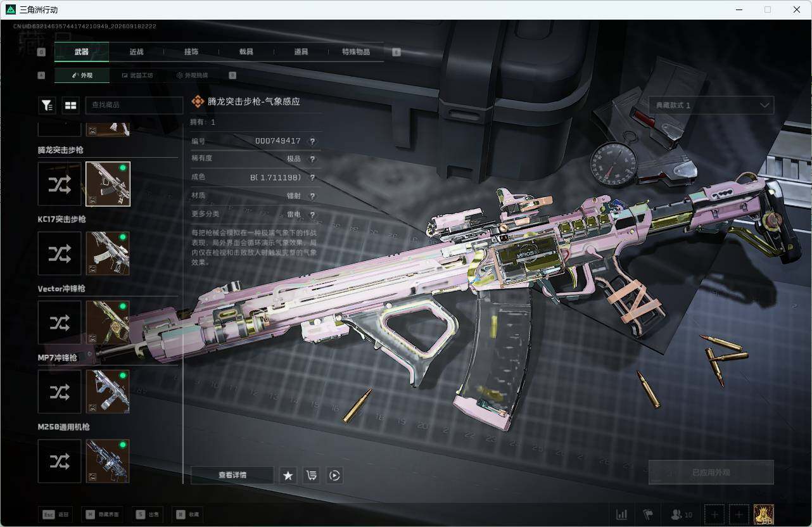812x527 pixels.
Task: Click the help icon beside 更多分类
Action: [x=312, y=215]
